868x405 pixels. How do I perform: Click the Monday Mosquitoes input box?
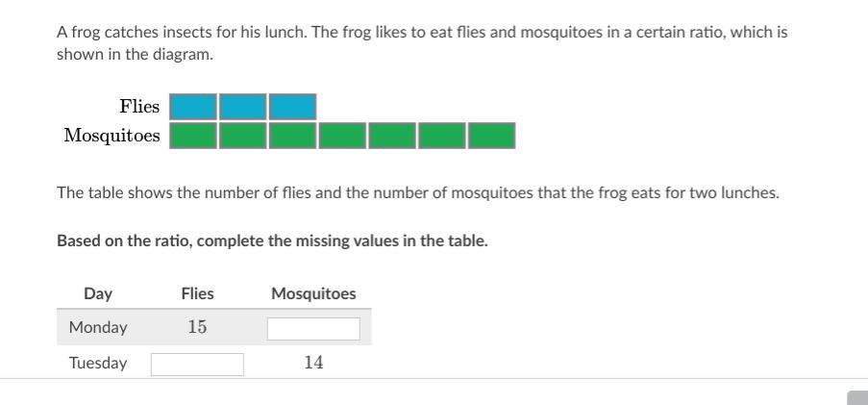point(313,329)
